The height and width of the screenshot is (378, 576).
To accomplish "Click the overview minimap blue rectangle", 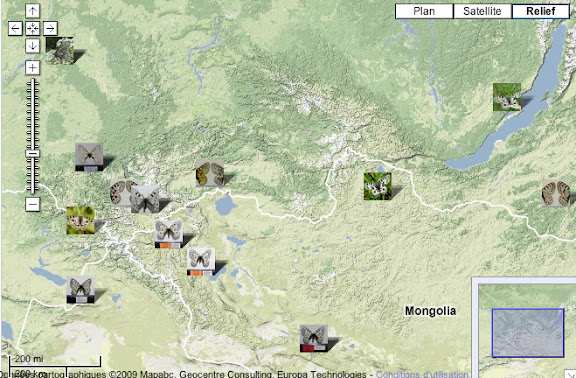I will coord(528,333).
